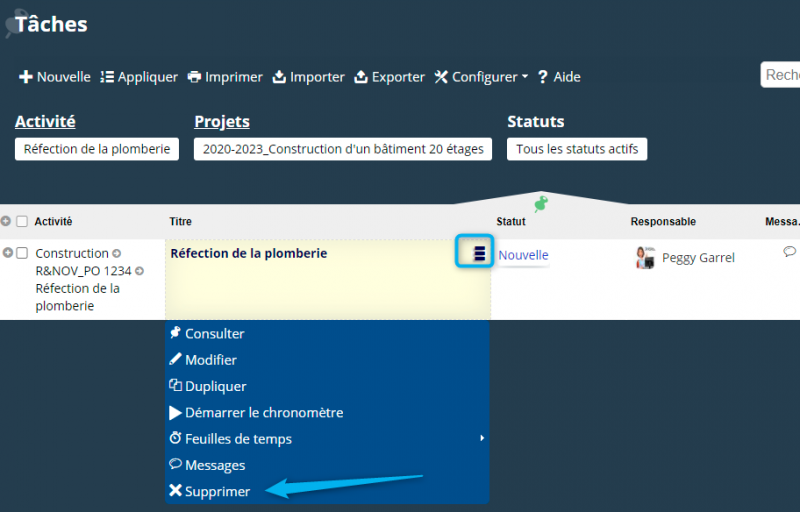Expand the Configurer dropdown
The height and width of the screenshot is (512, 800).
(481, 77)
